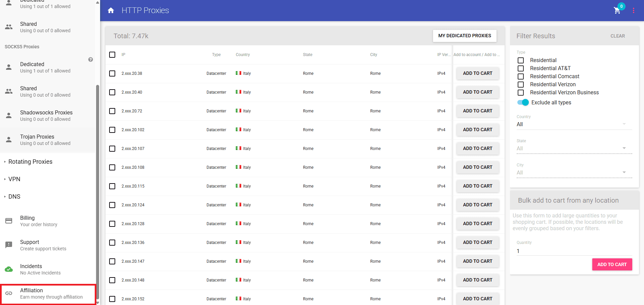
Task: Click the Support ticket icon
Action: tap(9, 245)
